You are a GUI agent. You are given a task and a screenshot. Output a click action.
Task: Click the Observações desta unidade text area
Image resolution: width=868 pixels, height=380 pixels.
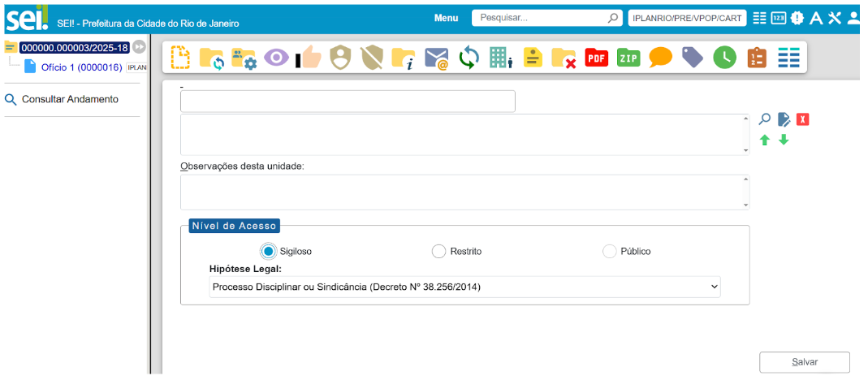click(x=464, y=192)
